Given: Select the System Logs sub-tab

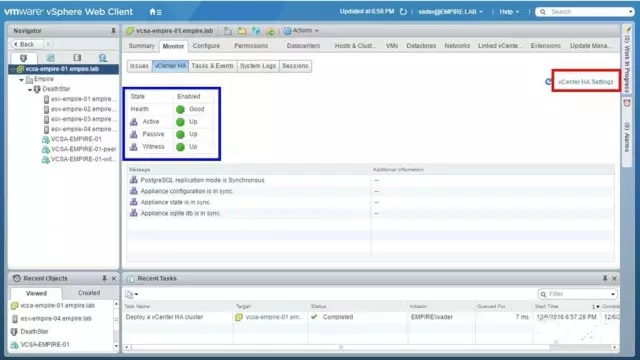Looking at the screenshot, I should coord(258,66).
